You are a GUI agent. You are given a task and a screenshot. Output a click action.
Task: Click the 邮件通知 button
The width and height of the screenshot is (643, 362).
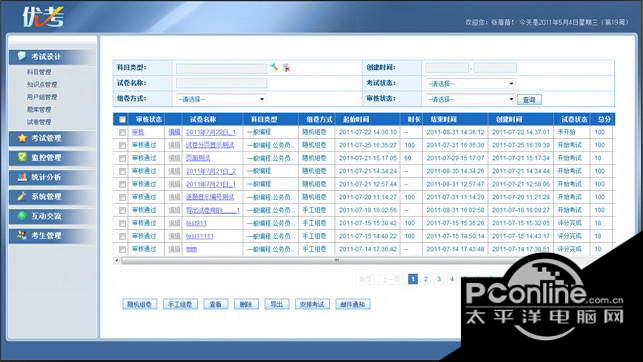[353, 304]
